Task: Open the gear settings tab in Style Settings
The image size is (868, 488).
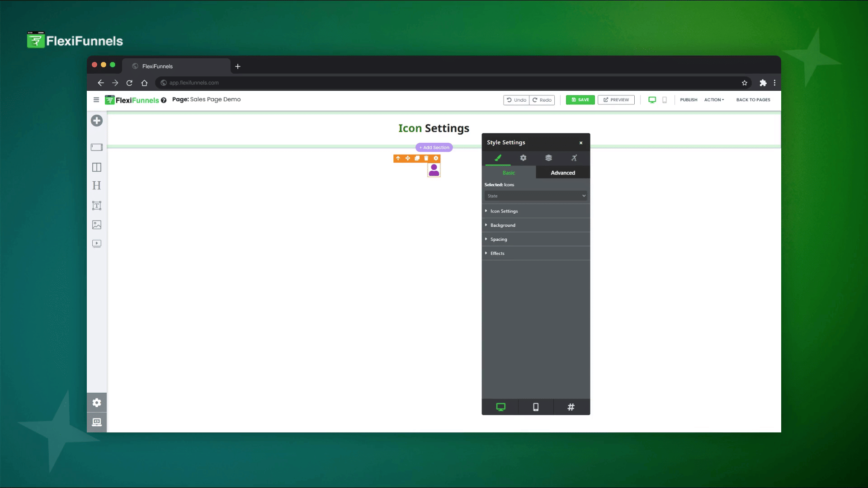Action: click(523, 158)
